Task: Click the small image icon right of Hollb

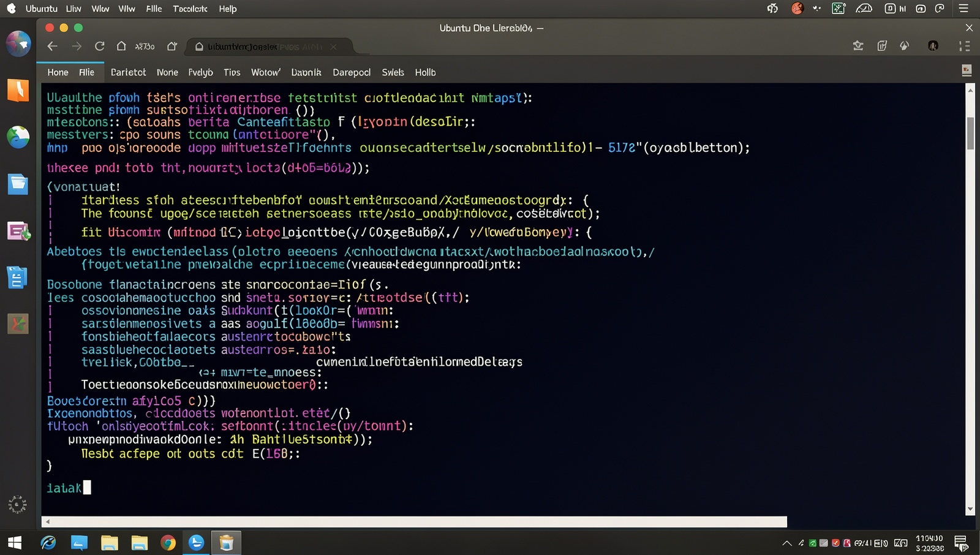Action: coord(967,70)
